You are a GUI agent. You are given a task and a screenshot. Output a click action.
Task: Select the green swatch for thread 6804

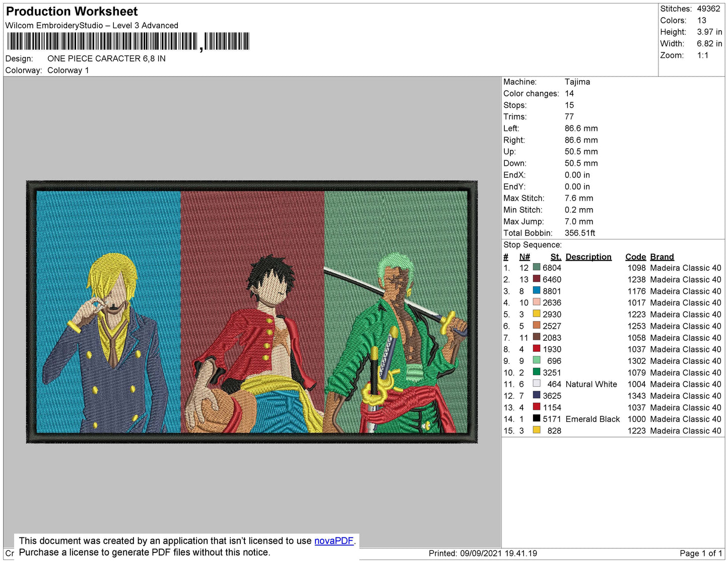[x=537, y=268]
